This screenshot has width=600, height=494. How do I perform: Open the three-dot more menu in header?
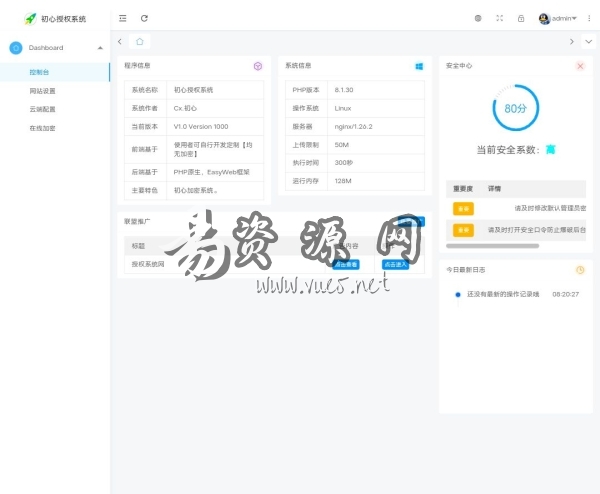tap(589, 18)
